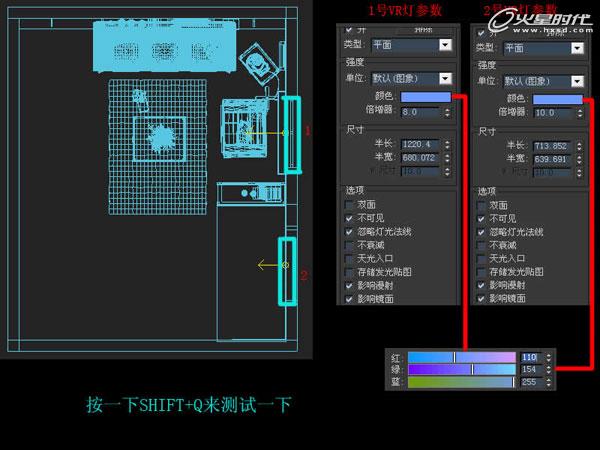Click the spinner beside 倍增器 8.0
600x450 pixels.
(x=447, y=112)
